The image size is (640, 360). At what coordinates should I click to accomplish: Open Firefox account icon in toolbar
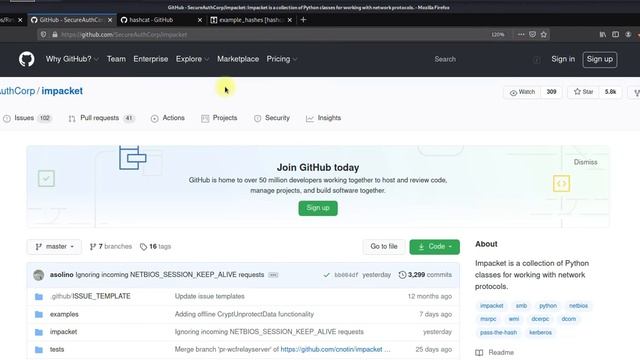(628, 35)
